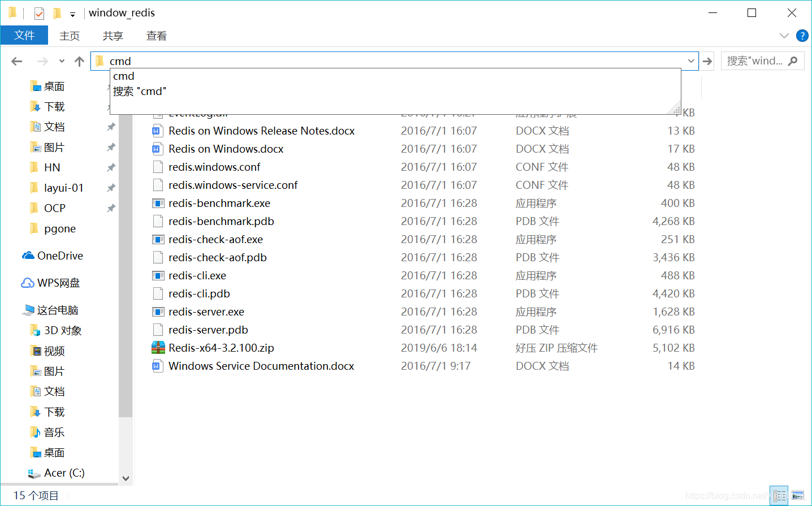
Task: Click the 音乐 music folder icon
Action: tap(35, 432)
